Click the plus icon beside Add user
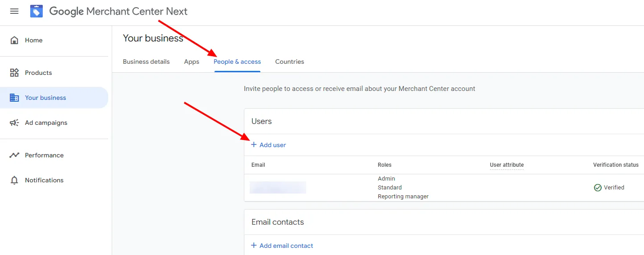This screenshot has width=644, height=255. click(254, 145)
